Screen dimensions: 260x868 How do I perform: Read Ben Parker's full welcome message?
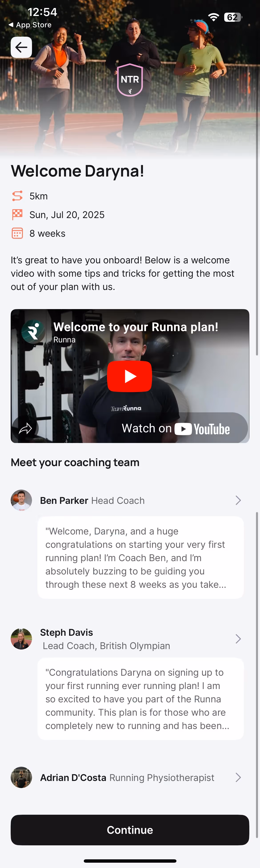tap(141, 558)
